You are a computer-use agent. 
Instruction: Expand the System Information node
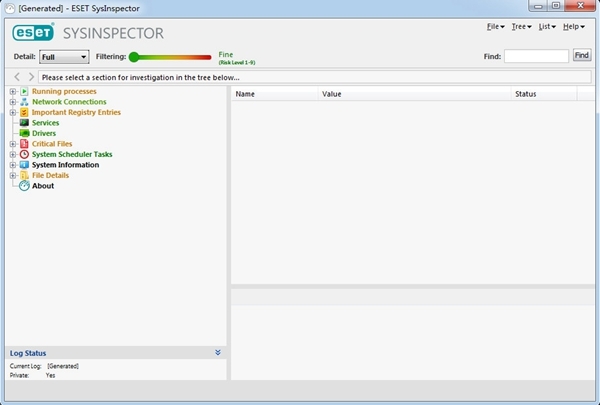13,165
